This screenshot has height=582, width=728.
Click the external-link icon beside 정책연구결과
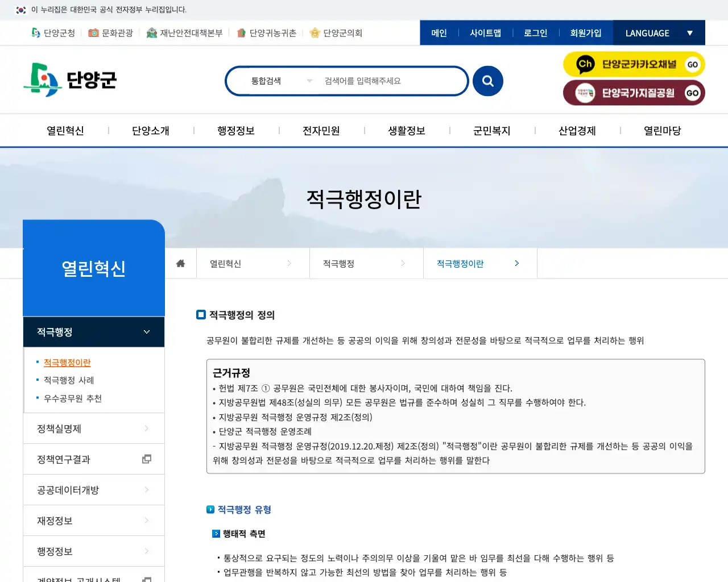pos(147,459)
